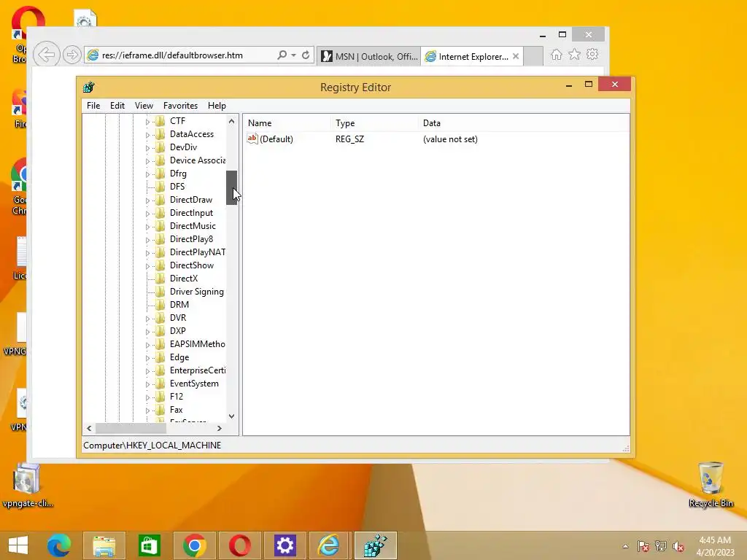The height and width of the screenshot is (560, 747).
Task: Expand the DirectMusic registry key
Action: (x=147, y=227)
